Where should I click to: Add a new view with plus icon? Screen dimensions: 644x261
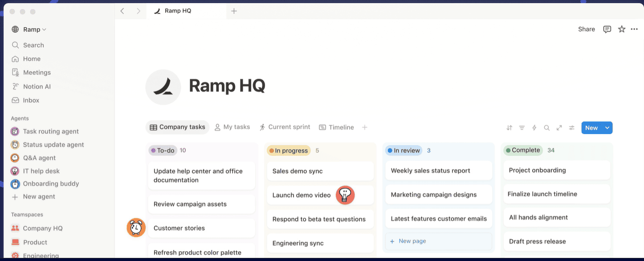365,127
